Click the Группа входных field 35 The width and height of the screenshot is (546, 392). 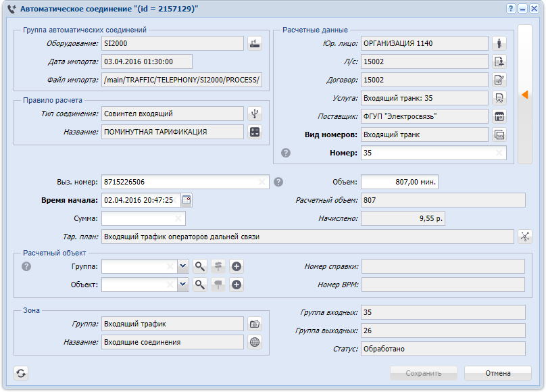pyautogui.click(x=443, y=312)
